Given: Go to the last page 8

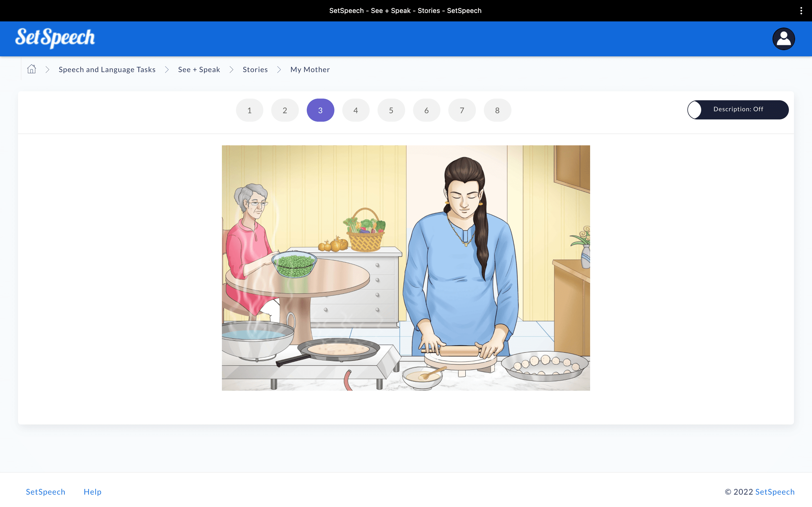Looking at the screenshot, I should [x=497, y=110].
